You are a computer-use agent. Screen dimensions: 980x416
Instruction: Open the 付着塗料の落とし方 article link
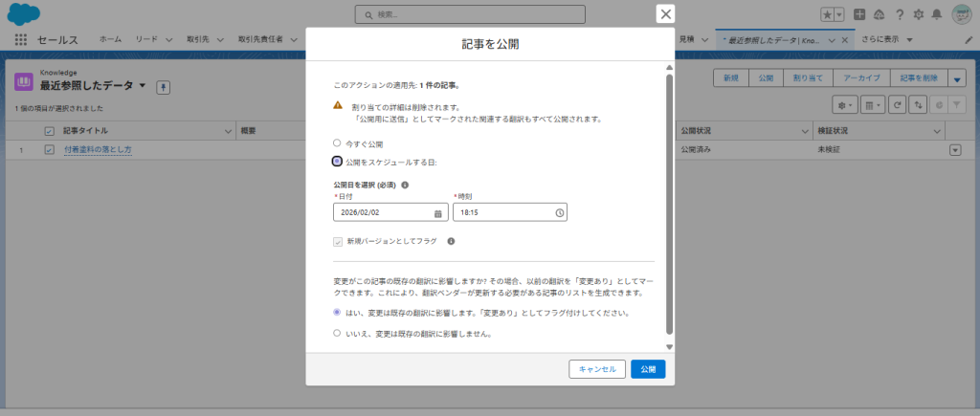(98, 150)
